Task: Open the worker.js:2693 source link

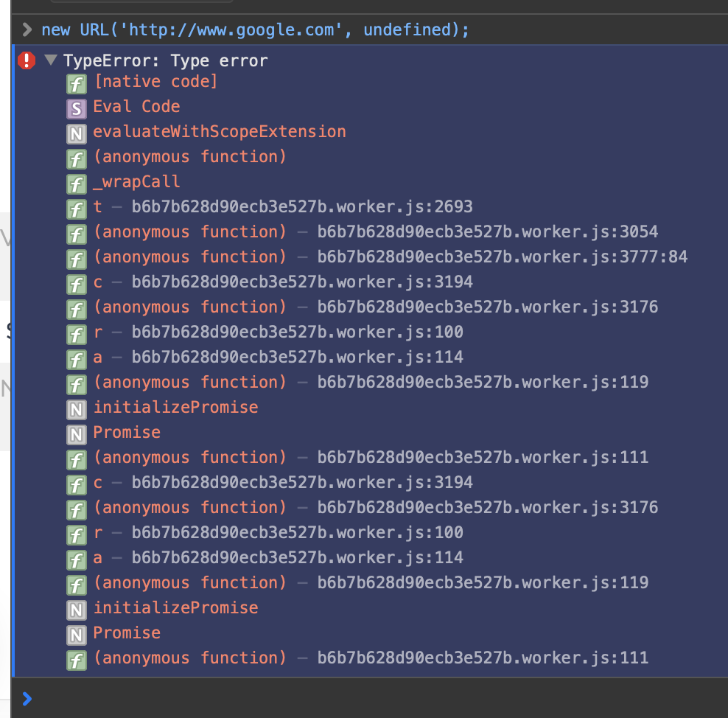Action: tap(302, 207)
